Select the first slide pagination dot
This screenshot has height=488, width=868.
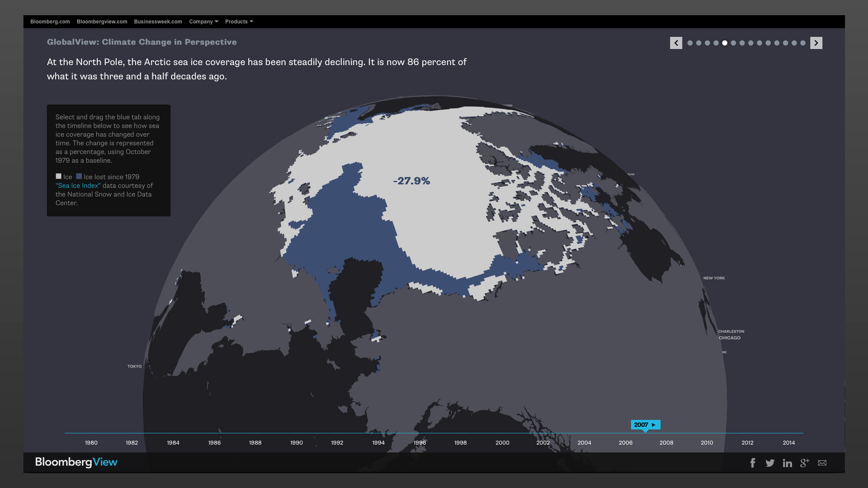690,43
